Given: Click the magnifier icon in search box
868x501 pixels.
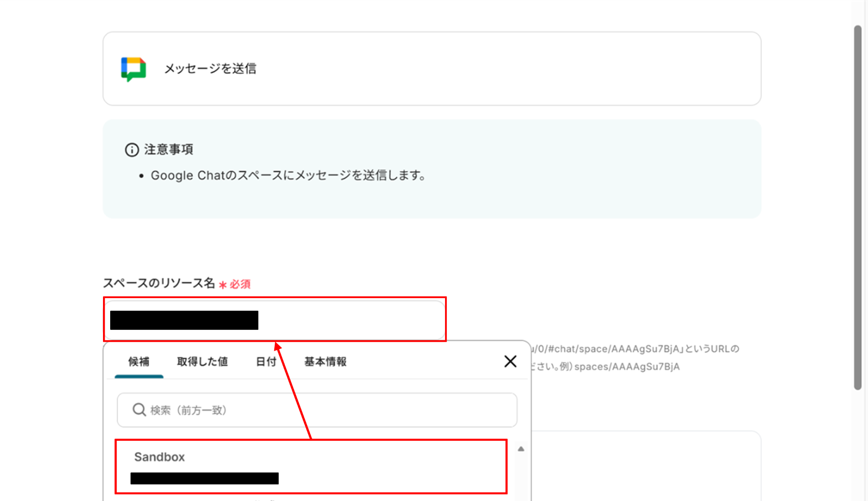Looking at the screenshot, I should 139,410.
